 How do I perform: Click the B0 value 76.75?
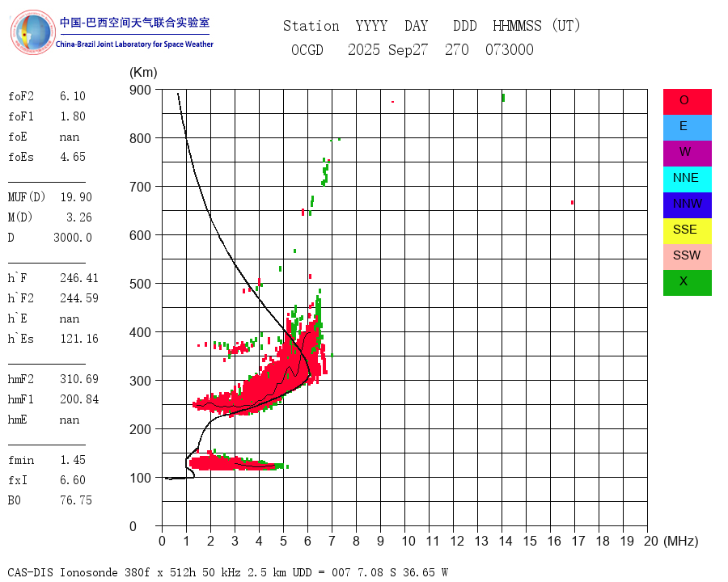tap(76, 500)
